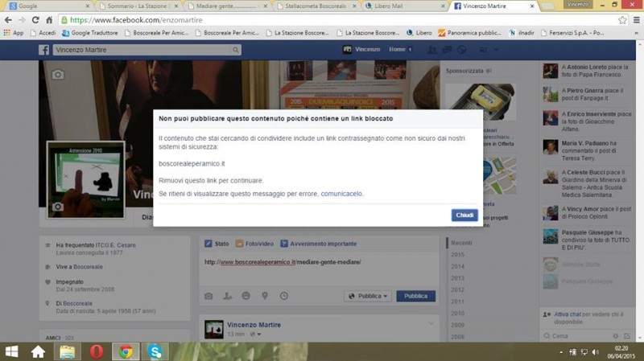Image resolution: width=644 pixels, height=361 pixels.
Task: Click the address bar URL field
Action: pos(336,19)
